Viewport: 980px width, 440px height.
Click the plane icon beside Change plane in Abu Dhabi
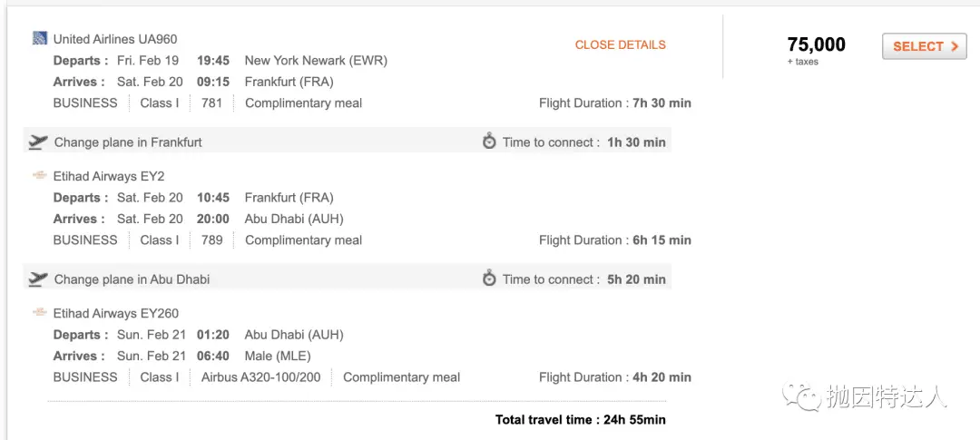click(38, 279)
